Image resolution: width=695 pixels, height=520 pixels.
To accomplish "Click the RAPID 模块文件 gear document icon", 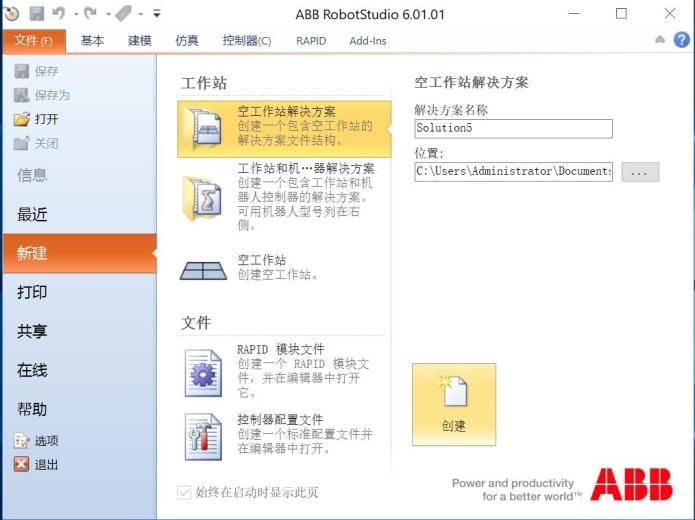I will 203,373.
